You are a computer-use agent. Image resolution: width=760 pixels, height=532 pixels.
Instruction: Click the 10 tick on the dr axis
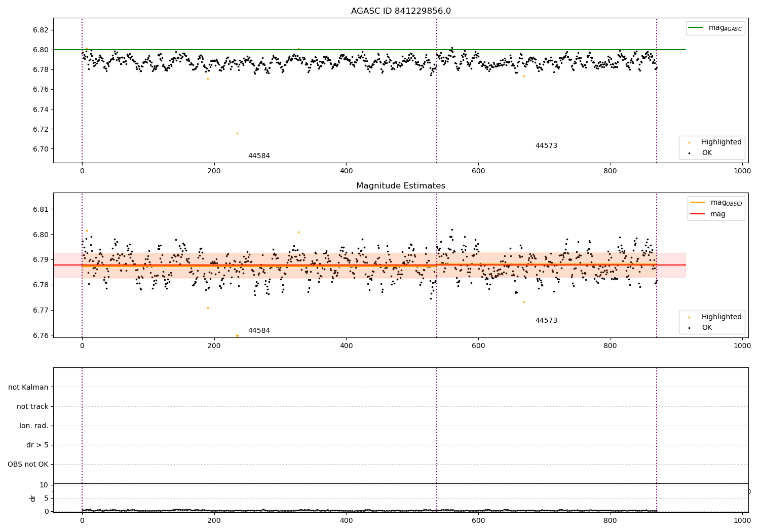pyautogui.click(x=44, y=485)
